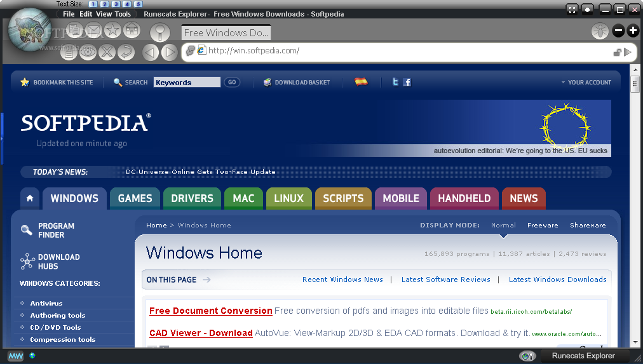This screenshot has width=643, height=364.
Task: Set text size to 2
Action: click(x=105, y=4)
